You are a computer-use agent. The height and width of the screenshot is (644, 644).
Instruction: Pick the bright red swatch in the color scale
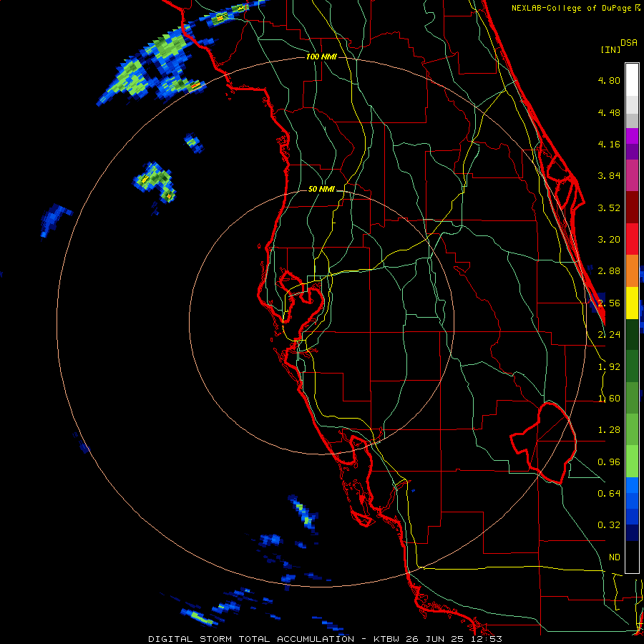click(632, 240)
